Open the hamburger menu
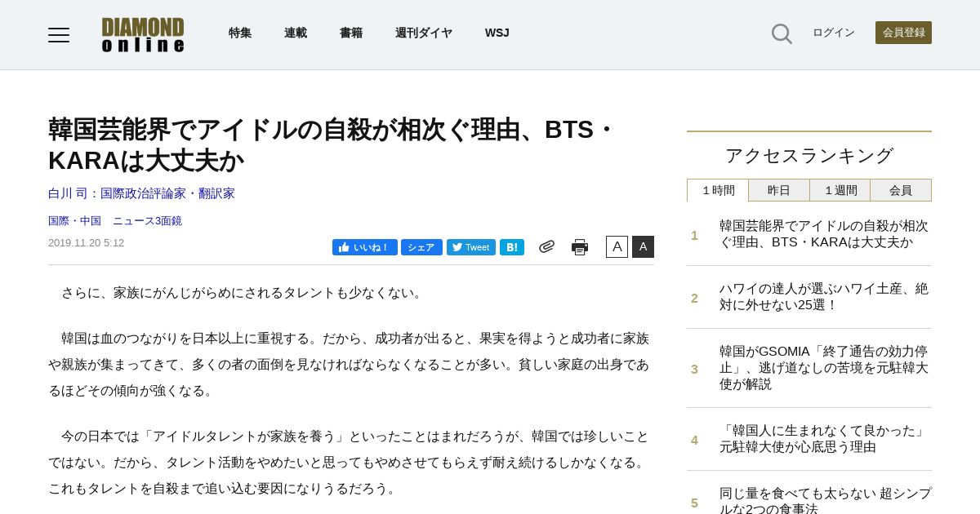 (x=59, y=35)
